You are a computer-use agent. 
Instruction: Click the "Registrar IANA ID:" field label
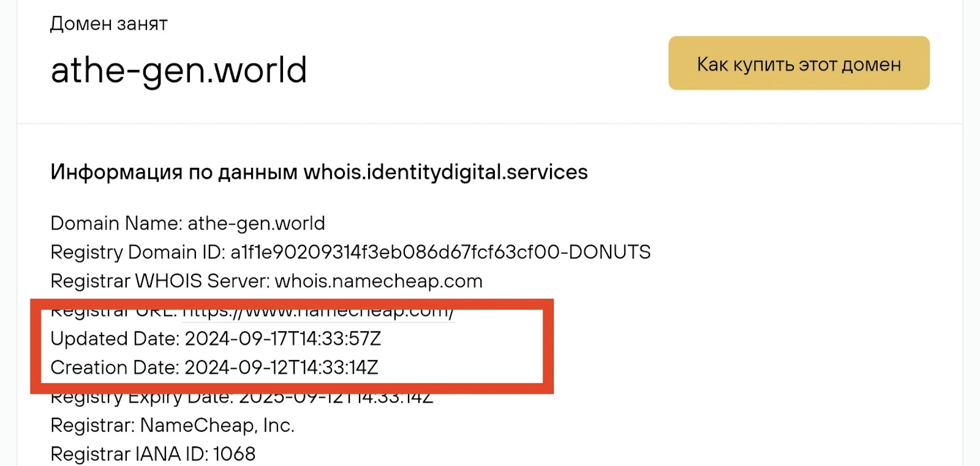(129, 454)
